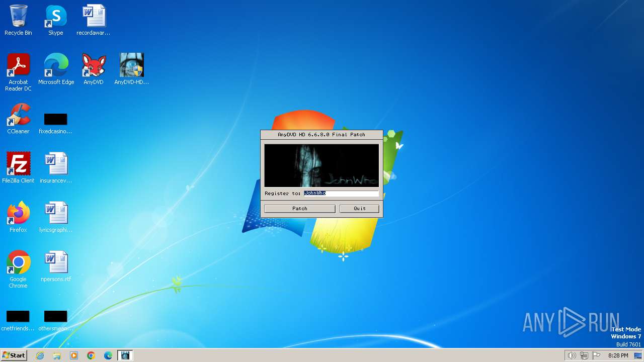
Task: Click the JohnWho banner image in the patcher
Action: click(x=321, y=165)
